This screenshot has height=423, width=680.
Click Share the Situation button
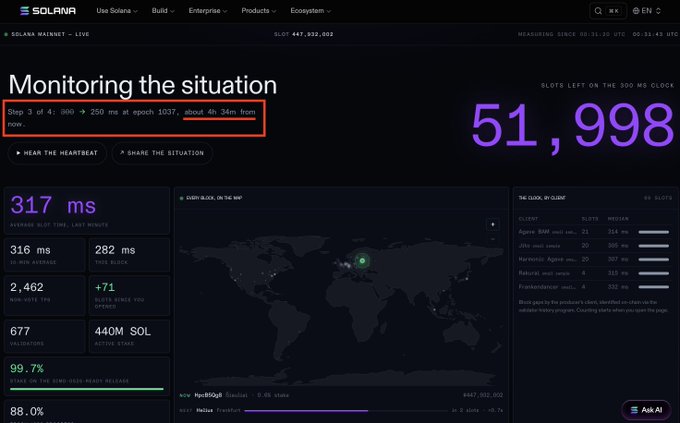coord(162,153)
